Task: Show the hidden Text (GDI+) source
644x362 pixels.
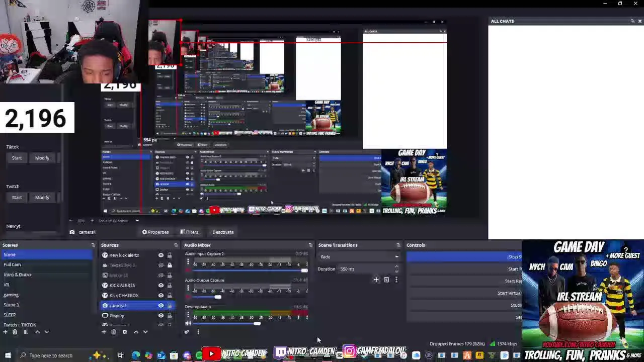Action: pos(161,265)
